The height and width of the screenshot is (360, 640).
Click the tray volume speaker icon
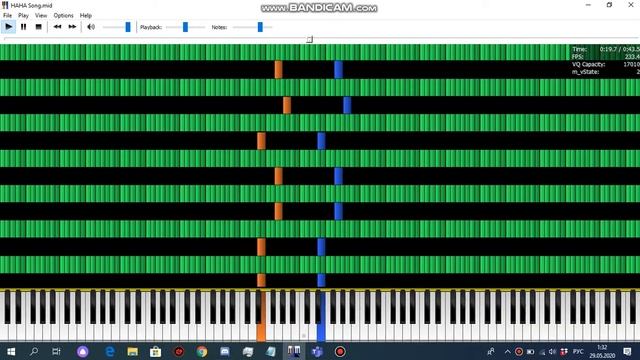coord(552,351)
